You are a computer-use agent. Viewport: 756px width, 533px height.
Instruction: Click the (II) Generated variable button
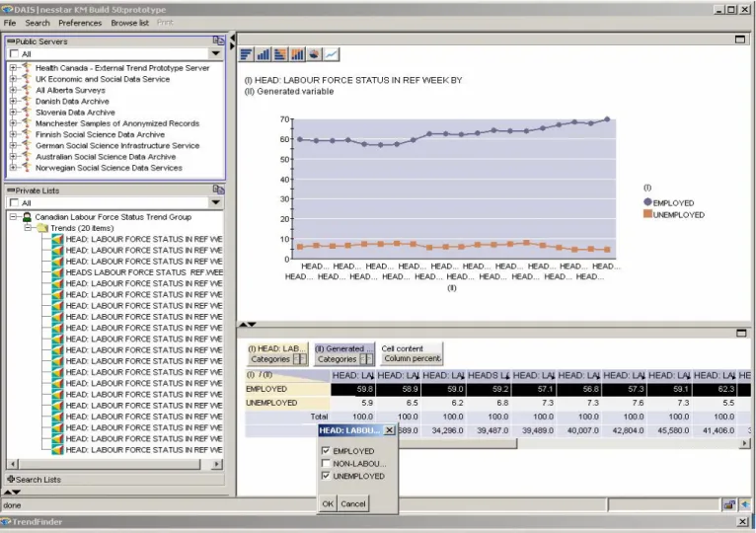tap(343, 348)
